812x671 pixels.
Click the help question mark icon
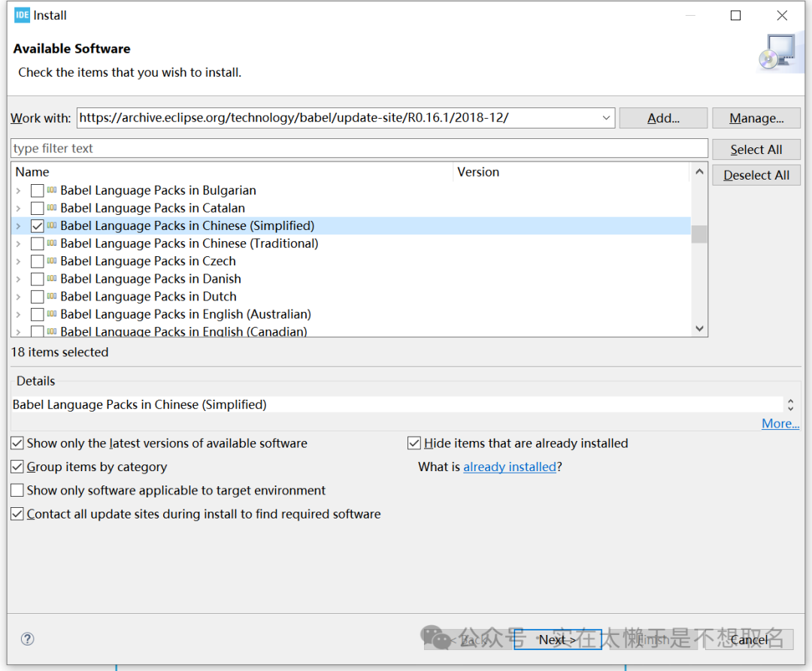pyautogui.click(x=28, y=639)
